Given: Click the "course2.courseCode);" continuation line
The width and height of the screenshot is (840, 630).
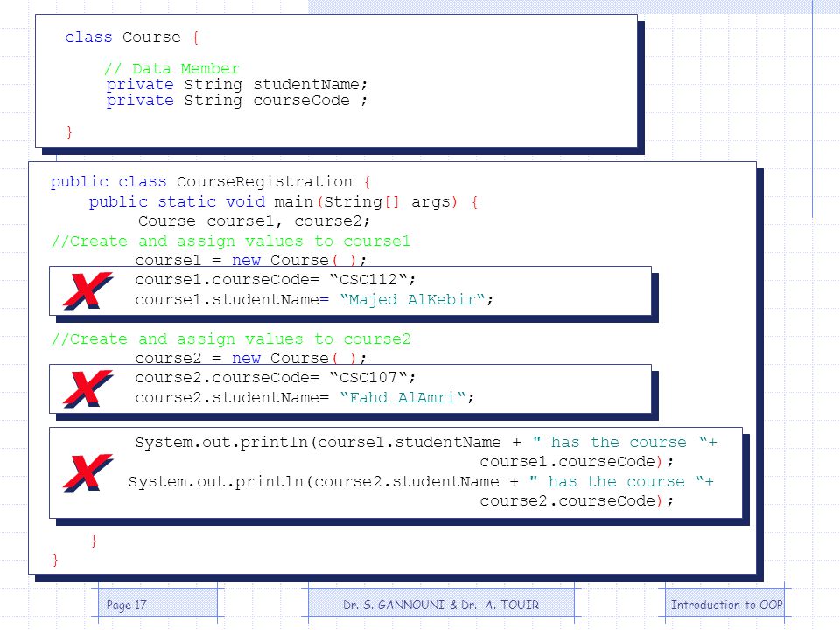Looking at the screenshot, I should 577,501.
